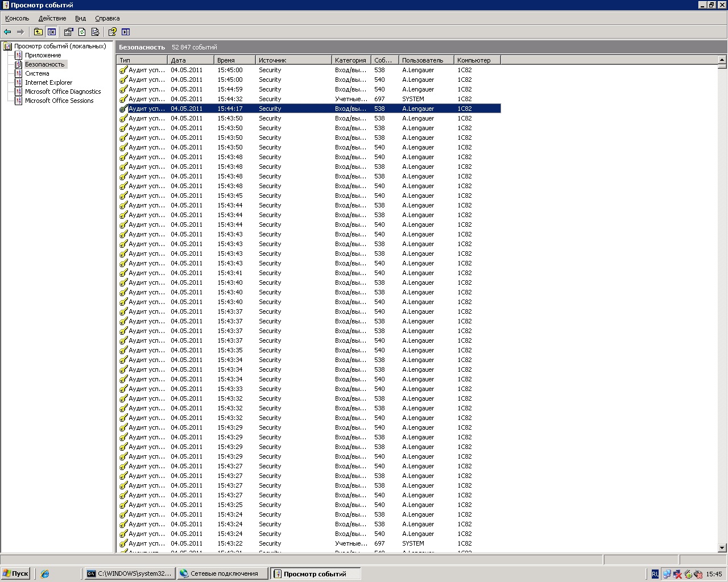Select Просмотр событий (локальных) tree root

tap(60, 46)
